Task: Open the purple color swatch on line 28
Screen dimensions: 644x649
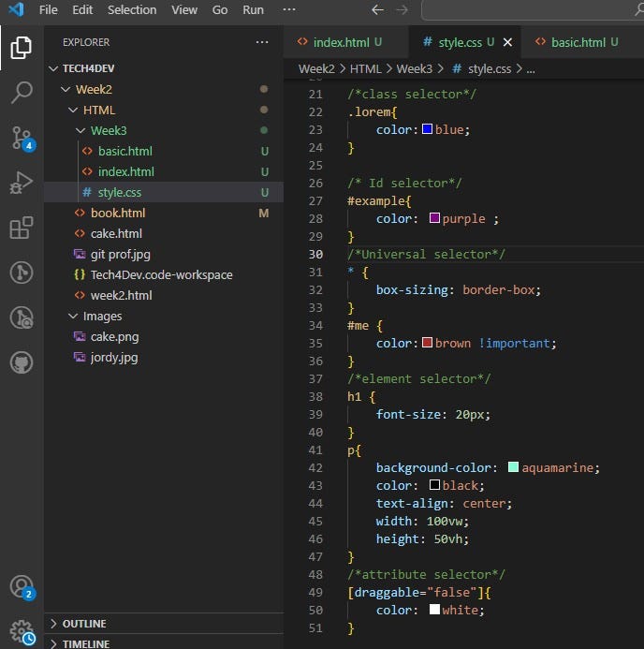Action: pos(434,218)
